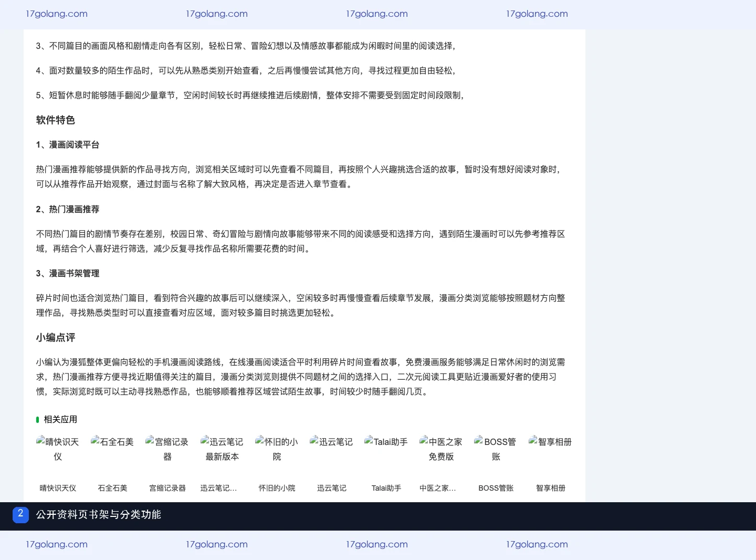Click the line starting 4、面对数量较多的陌生作品
756x560 pixels.
pyautogui.click(x=246, y=70)
